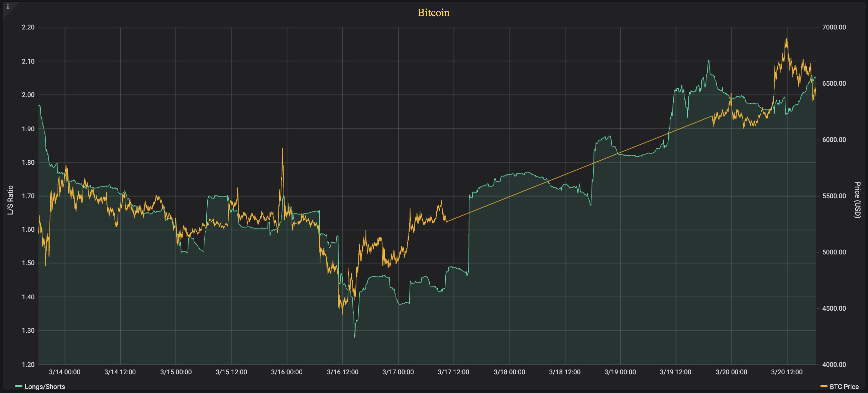868x393 pixels.
Task: Click the 2.10 left axis value
Action: [x=28, y=61]
